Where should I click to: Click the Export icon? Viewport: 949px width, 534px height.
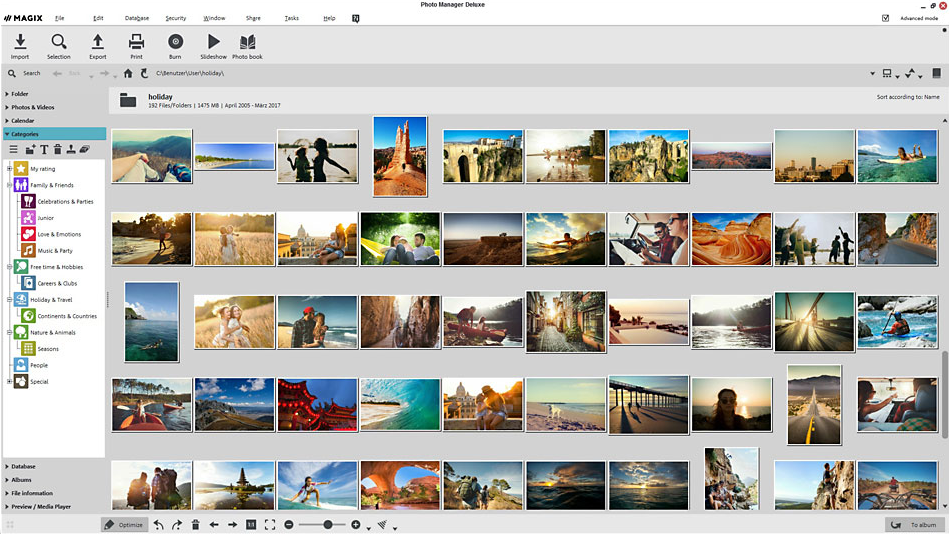97,41
